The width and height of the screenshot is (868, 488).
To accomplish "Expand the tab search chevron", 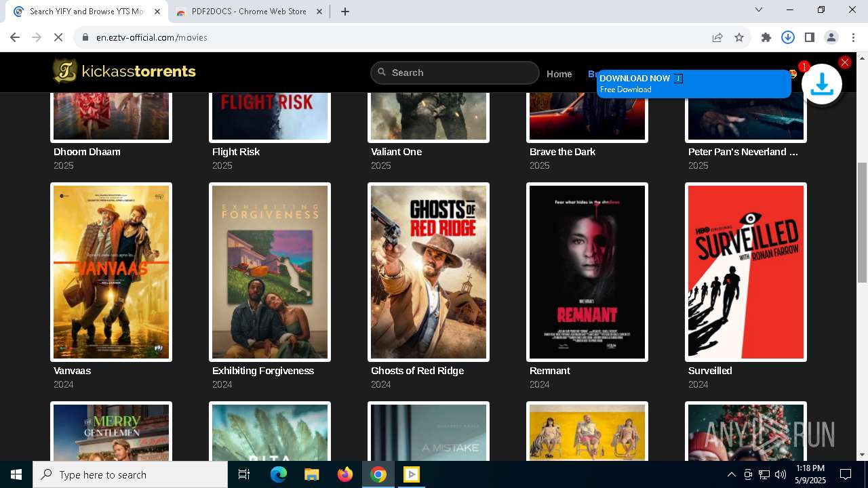I will (759, 9).
